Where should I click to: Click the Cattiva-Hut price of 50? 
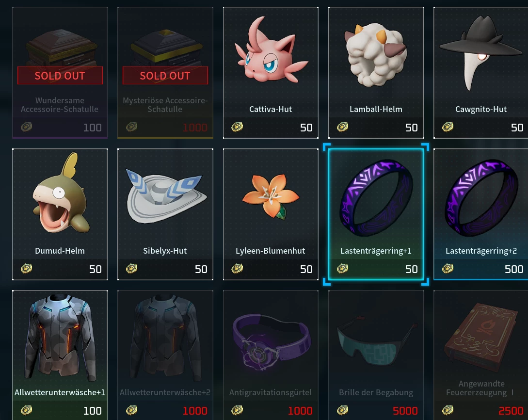(x=306, y=128)
